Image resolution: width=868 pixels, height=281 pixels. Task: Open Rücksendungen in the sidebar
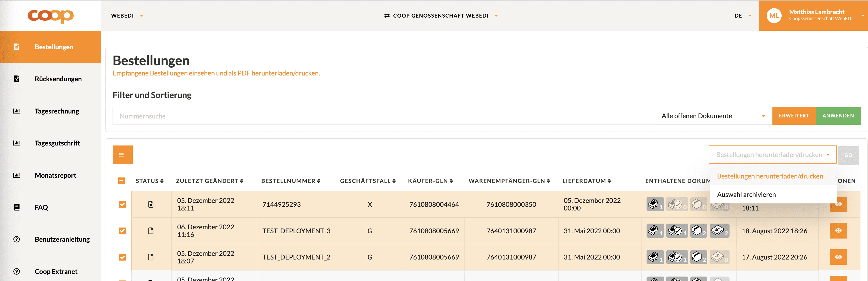coord(58,79)
